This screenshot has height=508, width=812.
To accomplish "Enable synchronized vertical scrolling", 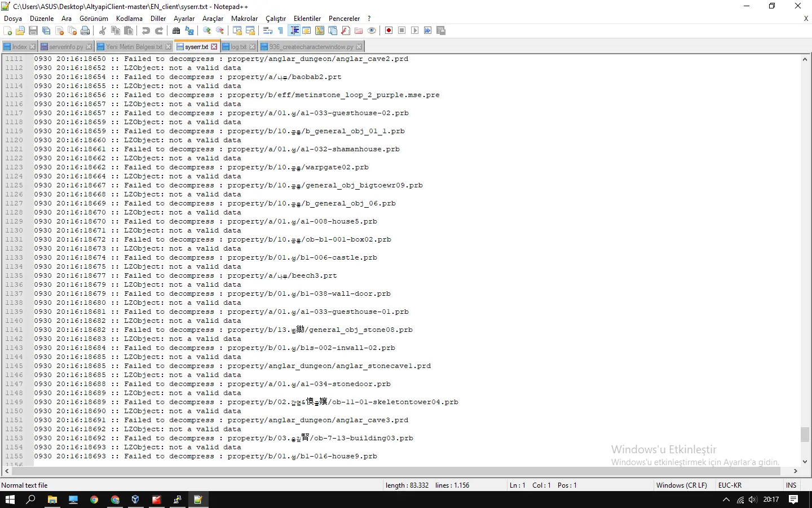I will [236, 30].
